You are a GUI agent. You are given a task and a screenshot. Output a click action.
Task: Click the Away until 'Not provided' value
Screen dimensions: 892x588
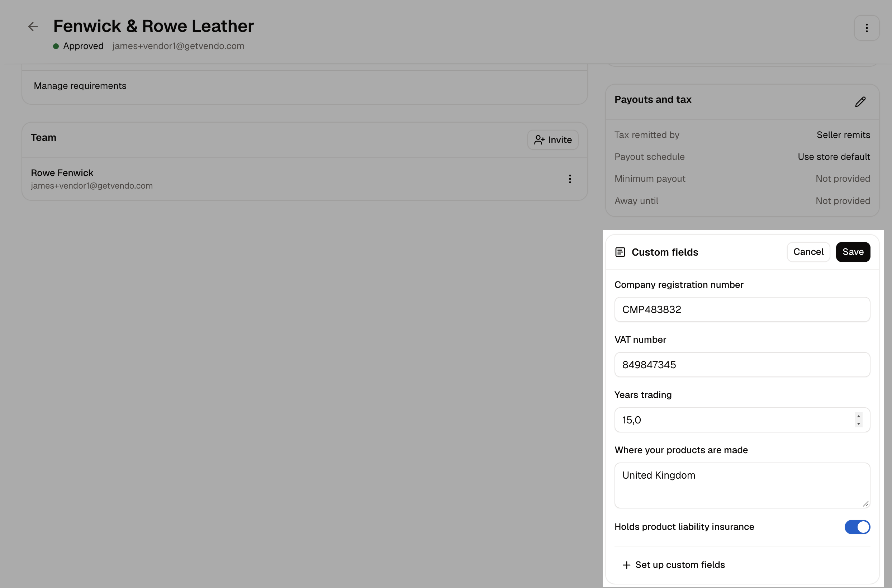coord(843,201)
